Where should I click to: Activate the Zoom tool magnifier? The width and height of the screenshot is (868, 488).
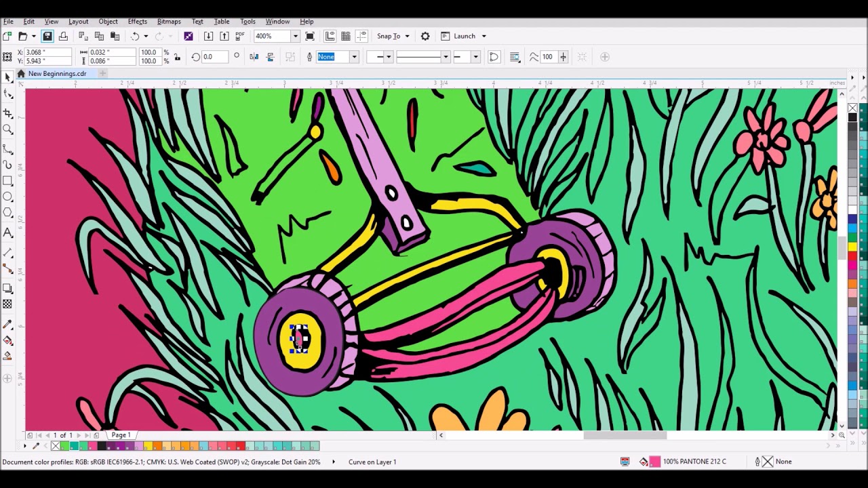click(x=8, y=129)
